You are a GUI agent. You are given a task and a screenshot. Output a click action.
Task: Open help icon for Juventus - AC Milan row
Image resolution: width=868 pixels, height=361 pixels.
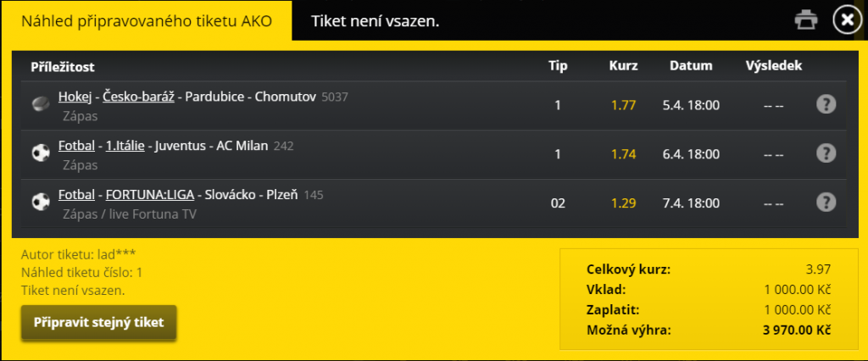pyautogui.click(x=826, y=153)
